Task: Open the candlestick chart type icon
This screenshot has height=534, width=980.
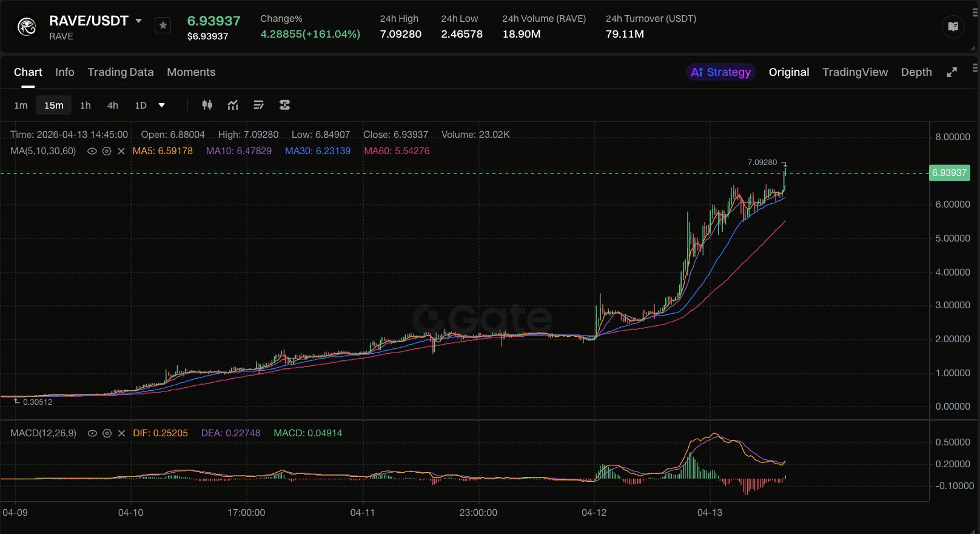Action: click(x=207, y=105)
